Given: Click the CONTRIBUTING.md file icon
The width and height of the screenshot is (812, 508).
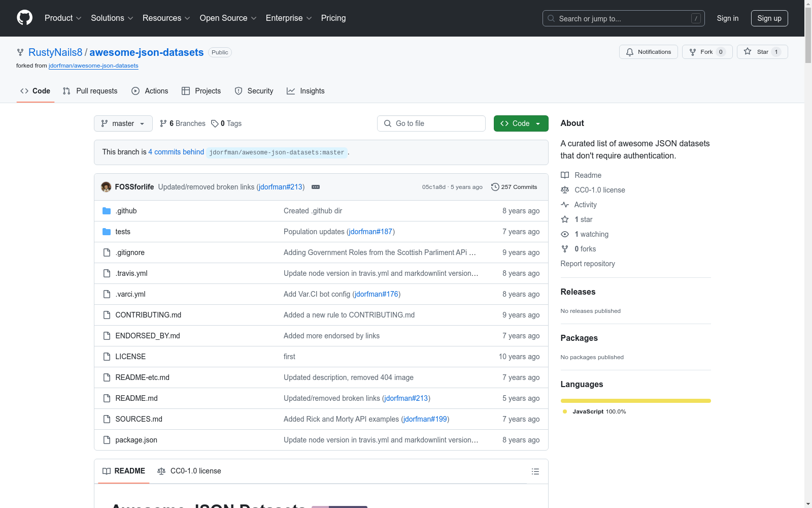Looking at the screenshot, I should pos(107,315).
